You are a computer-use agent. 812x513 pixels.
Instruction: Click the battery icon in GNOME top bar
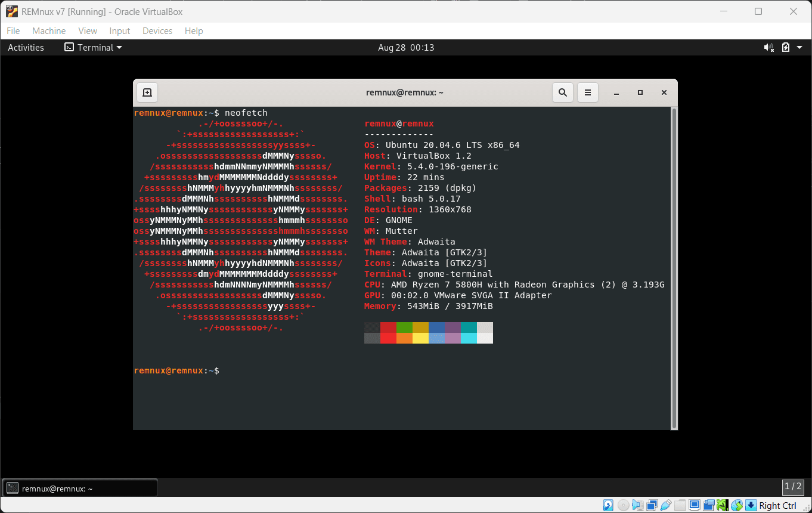pos(786,47)
